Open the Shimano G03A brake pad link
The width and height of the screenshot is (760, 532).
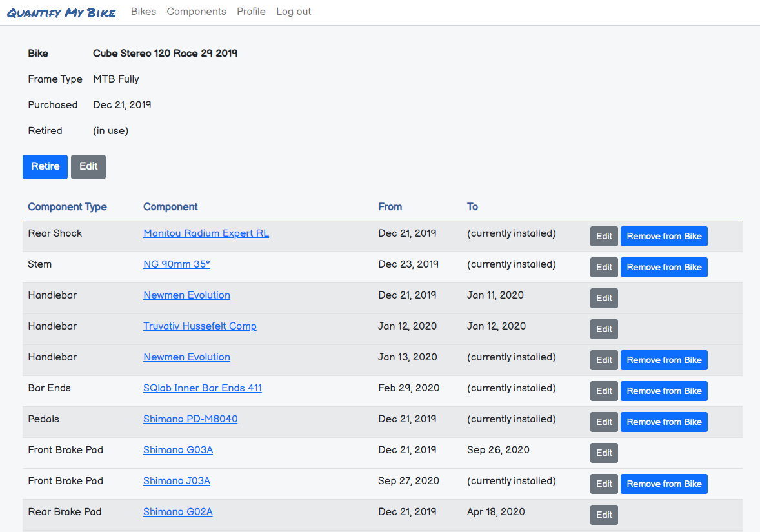[178, 450]
